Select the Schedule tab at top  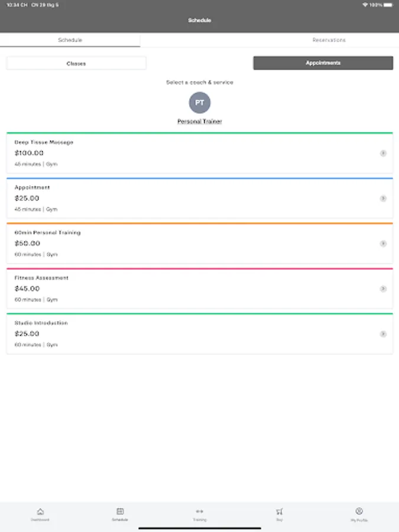point(70,40)
